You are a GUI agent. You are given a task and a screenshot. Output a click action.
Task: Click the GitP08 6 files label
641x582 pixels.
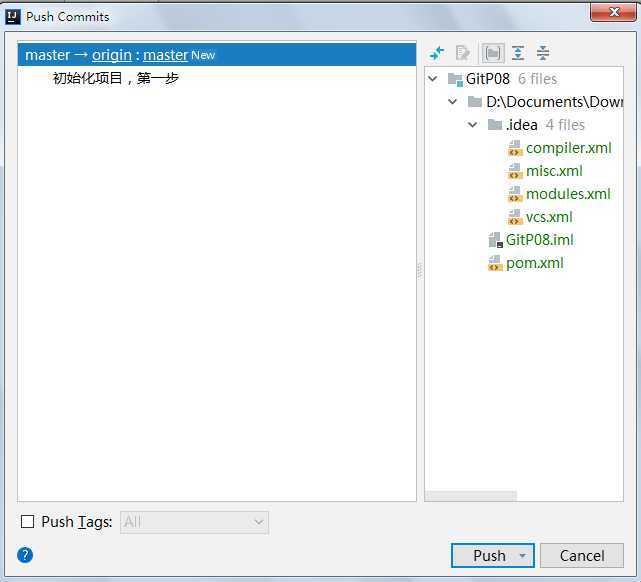click(511, 79)
